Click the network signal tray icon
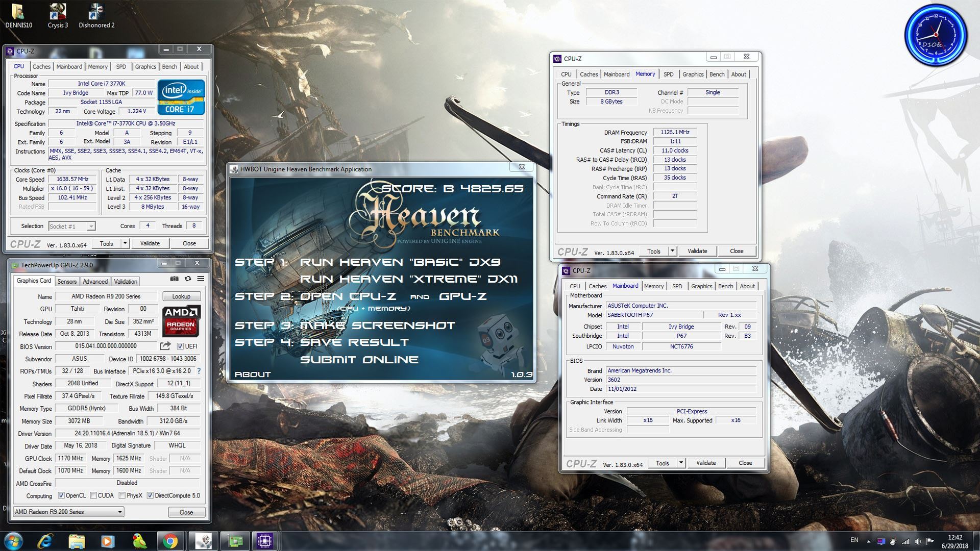 coord(905,541)
